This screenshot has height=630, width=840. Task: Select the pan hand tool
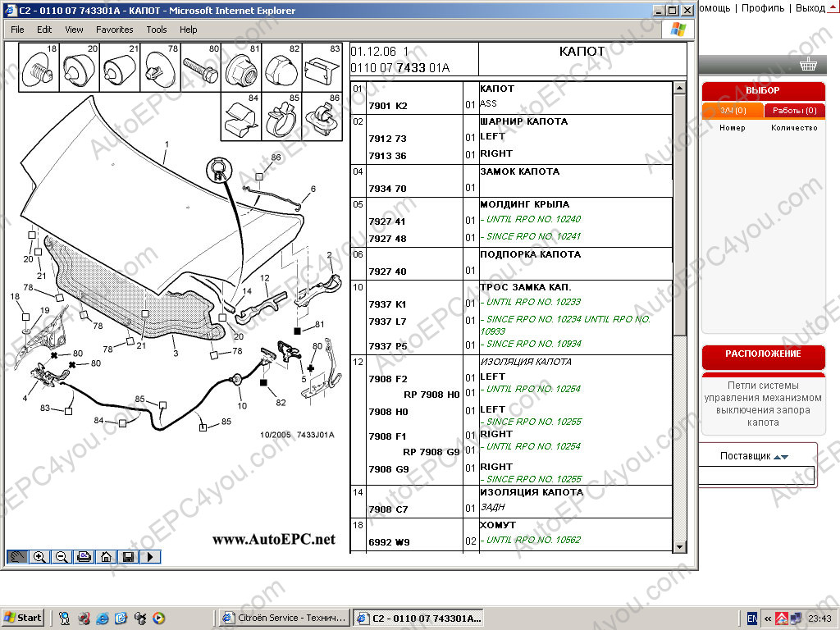(17, 557)
